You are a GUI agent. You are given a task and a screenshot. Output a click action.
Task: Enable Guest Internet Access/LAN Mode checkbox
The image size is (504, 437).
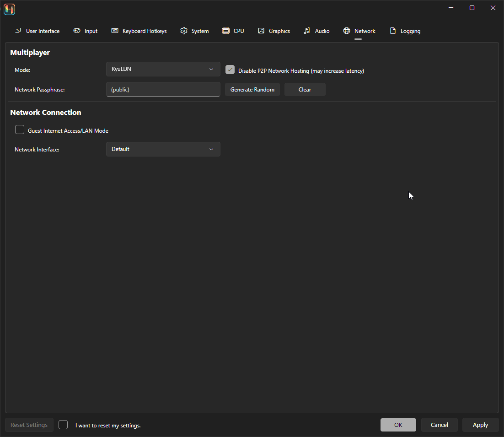[x=20, y=129]
